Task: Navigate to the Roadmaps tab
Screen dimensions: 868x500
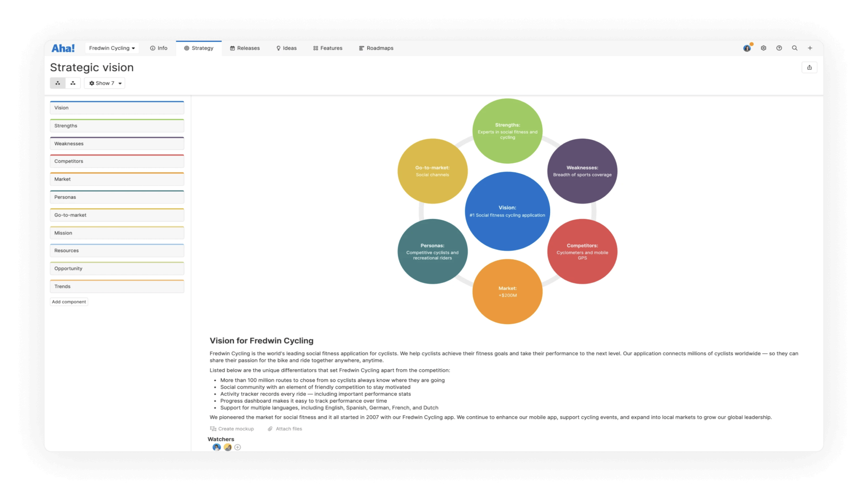Action: (x=376, y=48)
